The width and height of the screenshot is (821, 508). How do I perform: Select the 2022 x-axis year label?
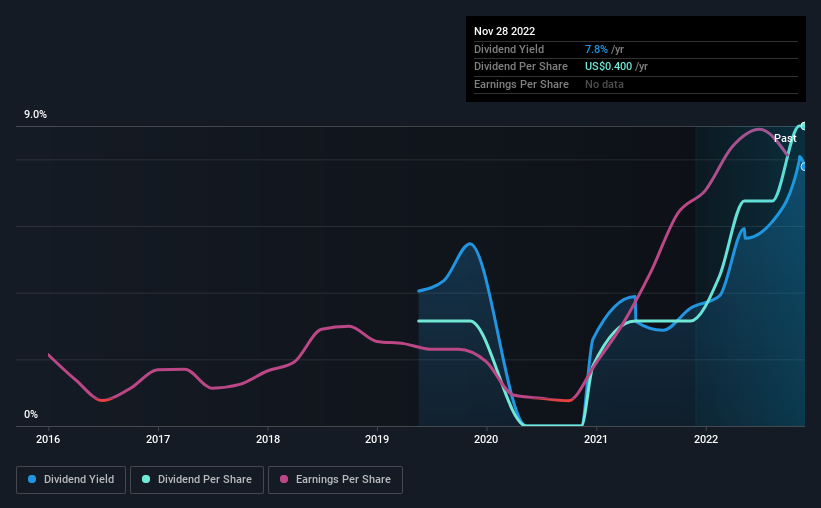706,439
